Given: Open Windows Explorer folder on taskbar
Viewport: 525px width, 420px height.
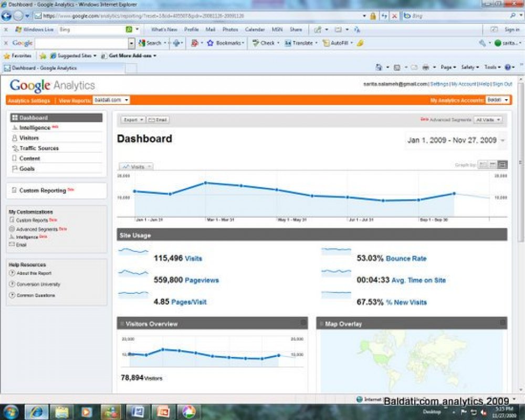Looking at the screenshot, I should [61, 412].
